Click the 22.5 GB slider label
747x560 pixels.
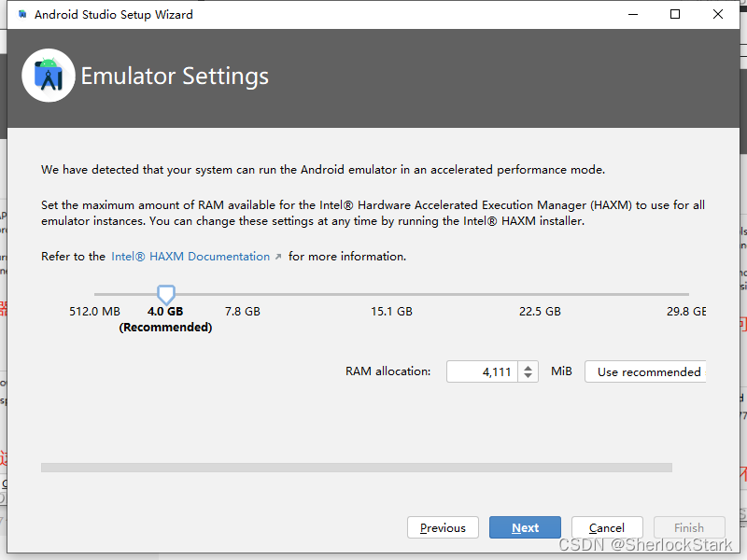coord(540,312)
